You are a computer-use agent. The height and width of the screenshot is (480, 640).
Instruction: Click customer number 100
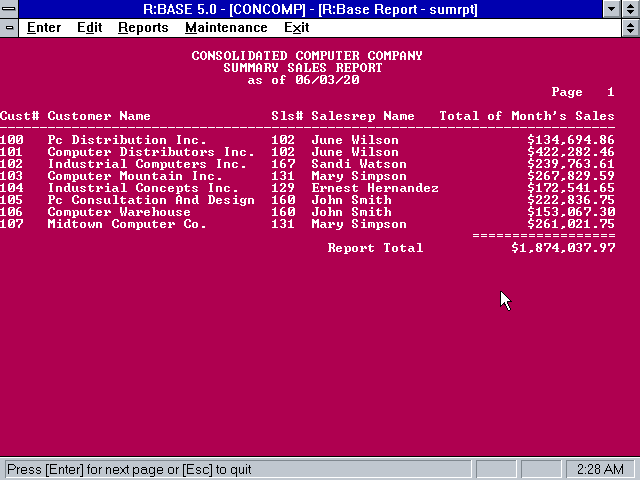(12, 140)
